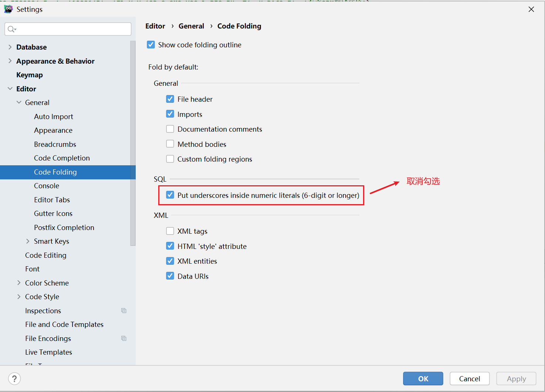545x392 pixels.
Task: Turn on Method bodies folding
Action: (x=170, y=144)
